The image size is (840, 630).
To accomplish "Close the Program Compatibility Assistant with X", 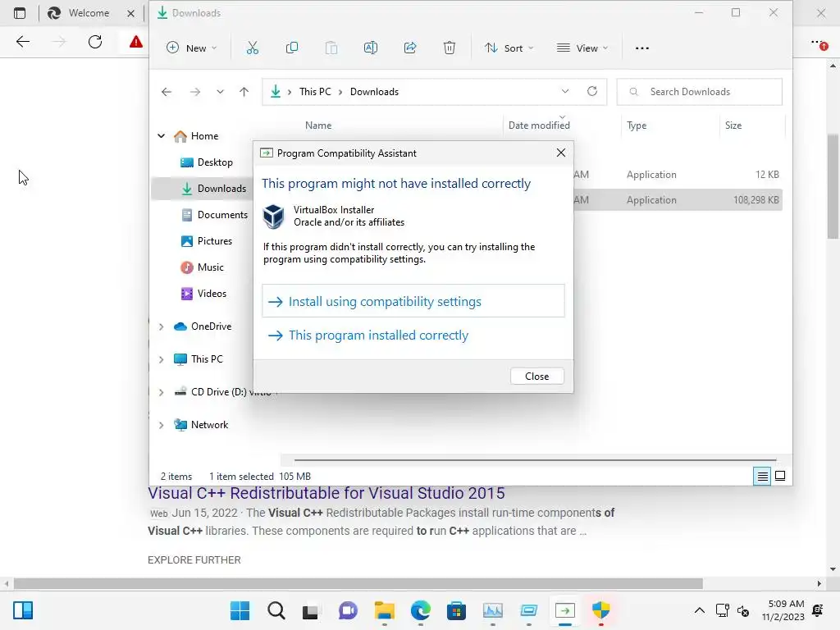I will [561, 153].
